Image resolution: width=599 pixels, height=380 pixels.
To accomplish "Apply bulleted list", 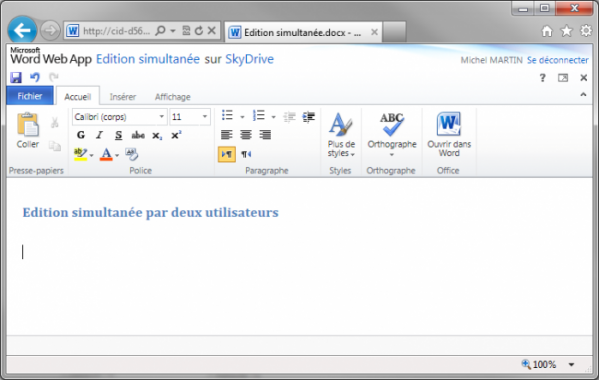I will pyautogui.click(x=227, y=115).
